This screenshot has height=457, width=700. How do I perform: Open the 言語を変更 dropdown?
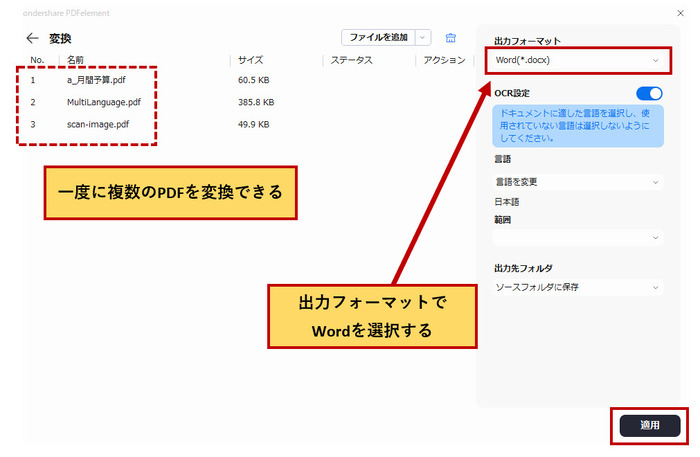point(577,182)
